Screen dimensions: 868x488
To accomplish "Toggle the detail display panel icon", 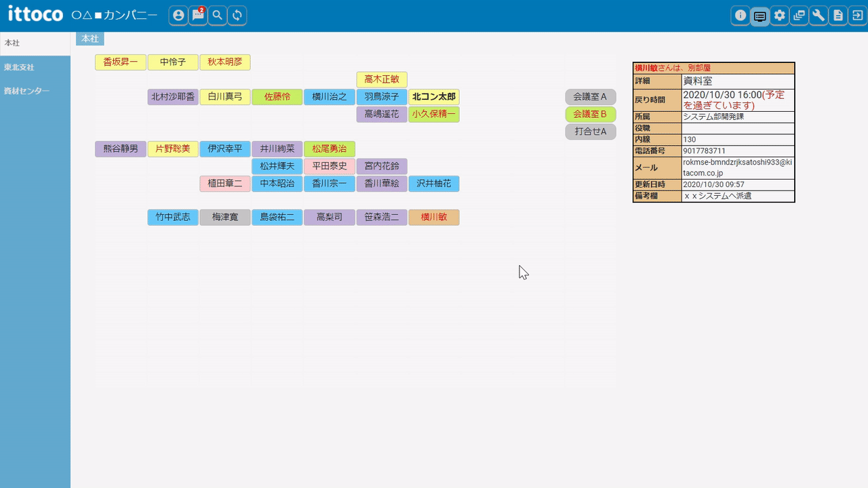I will (x=760, y=16).
